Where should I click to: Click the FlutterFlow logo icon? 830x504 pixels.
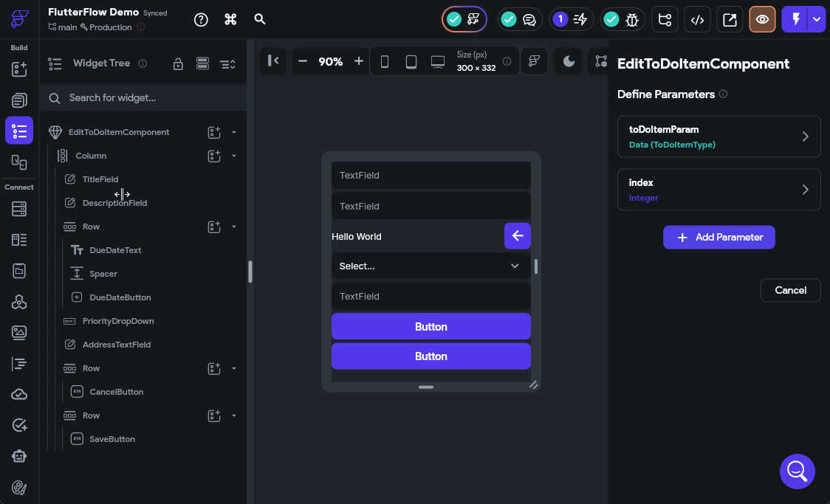tap(20, 19)
